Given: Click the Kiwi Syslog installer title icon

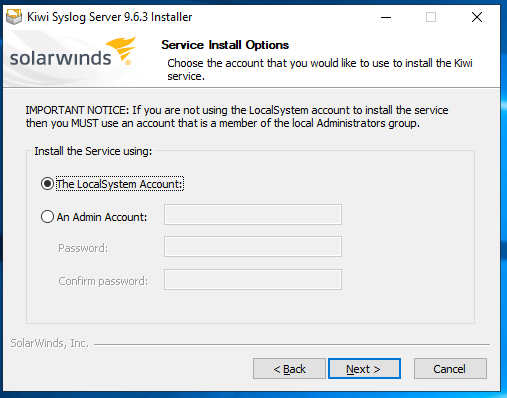Looking at the screenshot, I should [14, 17].
